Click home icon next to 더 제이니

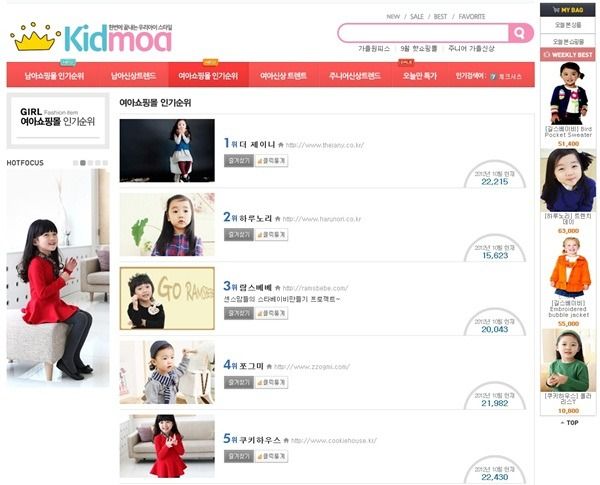point(280,145)
